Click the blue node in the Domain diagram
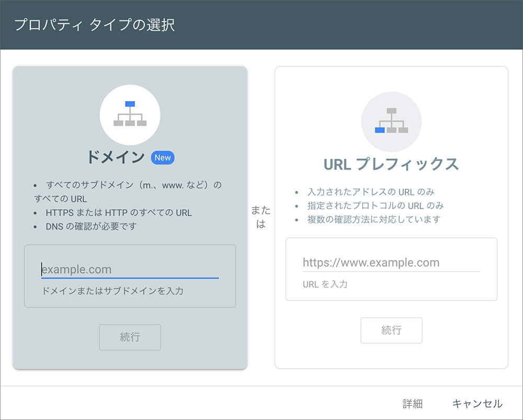 pyautogui.click(x=130, y=104)
